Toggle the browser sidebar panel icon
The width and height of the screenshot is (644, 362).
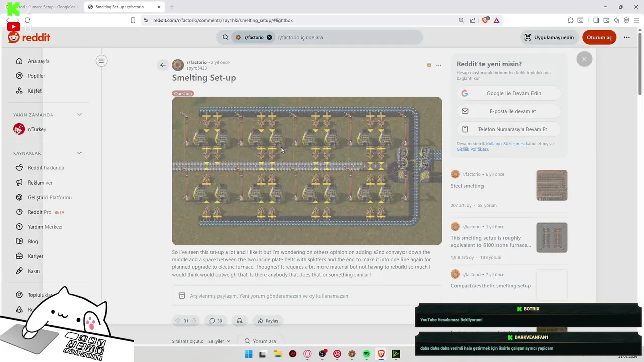point(596,20)
